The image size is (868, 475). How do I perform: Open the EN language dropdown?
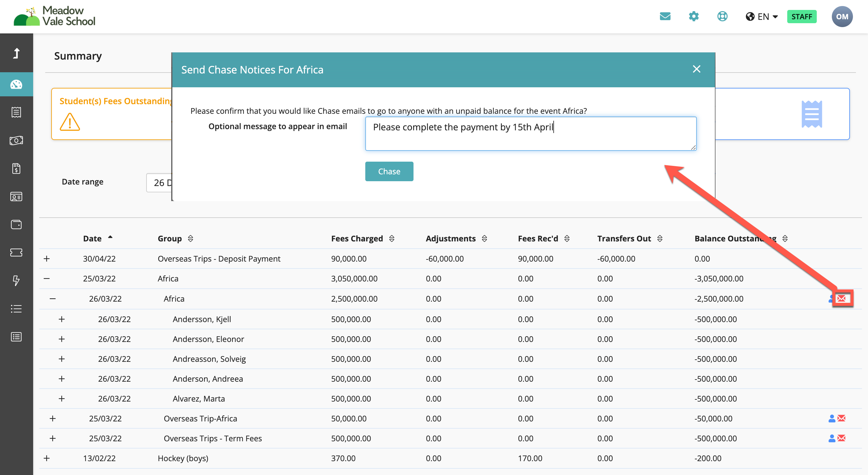(x=762, y=17)
